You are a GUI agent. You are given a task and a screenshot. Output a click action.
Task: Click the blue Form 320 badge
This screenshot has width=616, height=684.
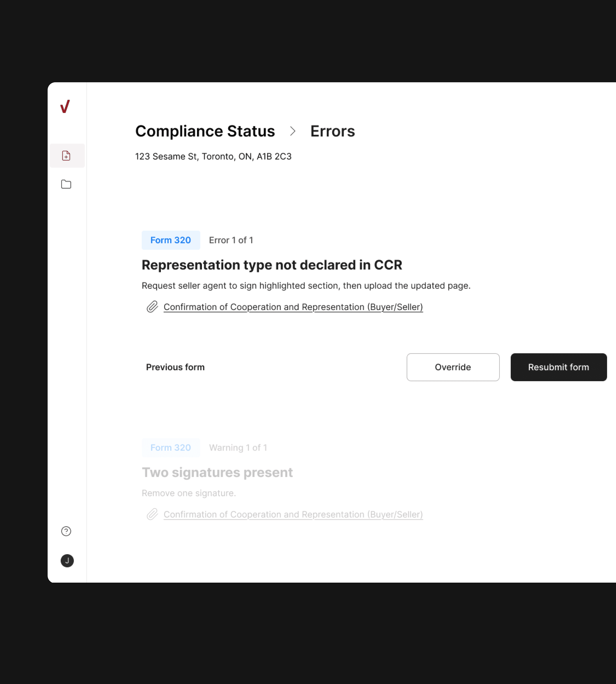tap(171, 240)
